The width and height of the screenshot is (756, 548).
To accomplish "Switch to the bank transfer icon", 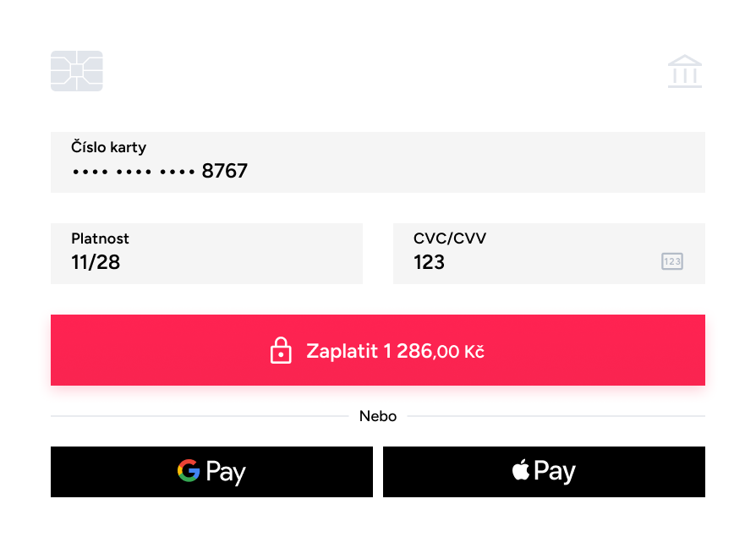I will click(685, 71).
